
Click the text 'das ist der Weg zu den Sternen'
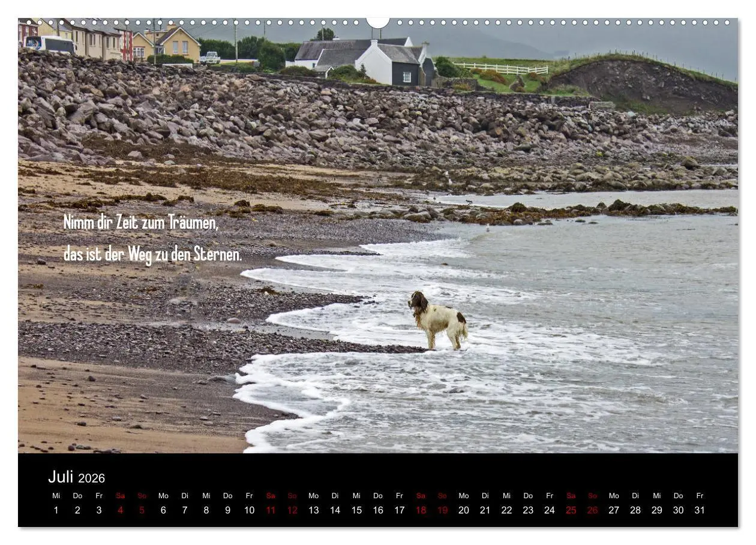click(x=152, y=254)
